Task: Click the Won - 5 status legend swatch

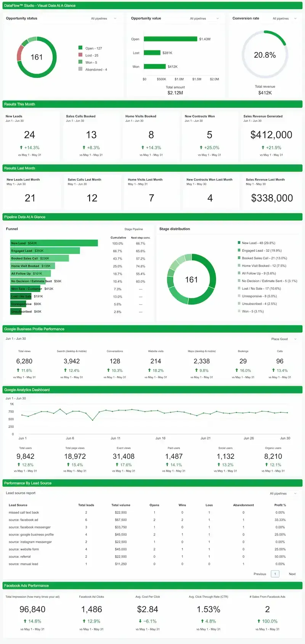Action: [x=80, y=61]
